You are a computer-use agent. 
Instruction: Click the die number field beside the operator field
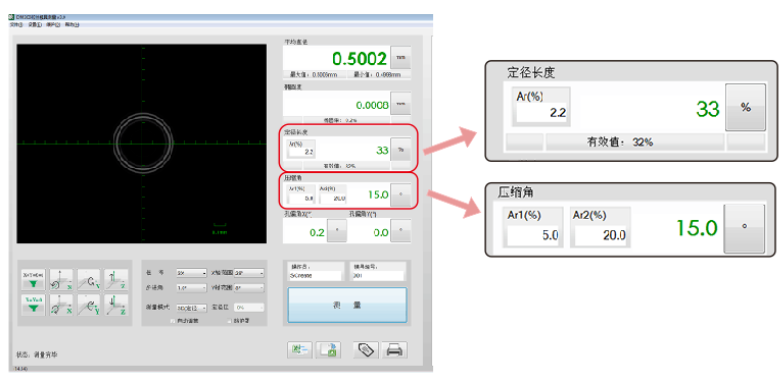coord(378,276)
